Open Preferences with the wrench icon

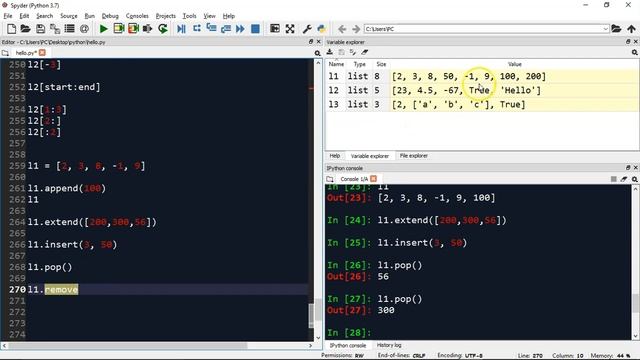pos(307,29)
